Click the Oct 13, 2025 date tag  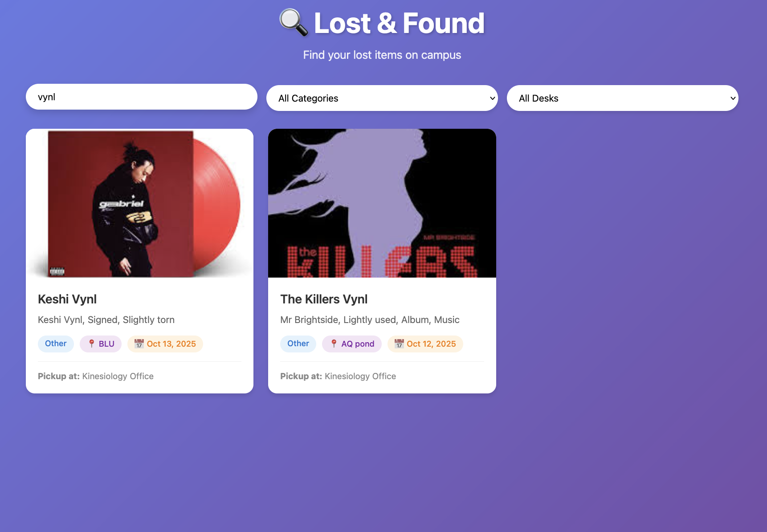tap(165, 344)
